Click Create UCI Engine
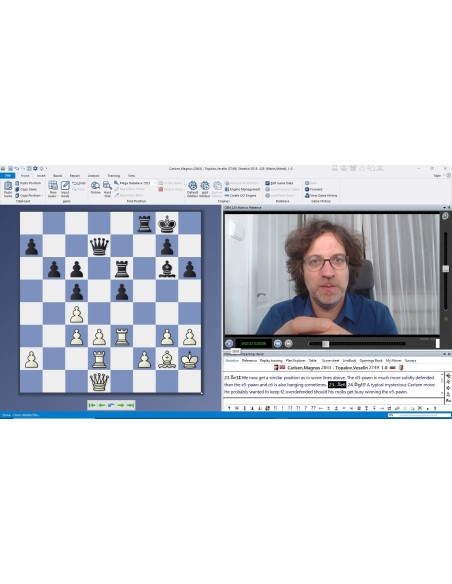Image resolution: width=452 pixels, height=584 pixels. (241, 195)
